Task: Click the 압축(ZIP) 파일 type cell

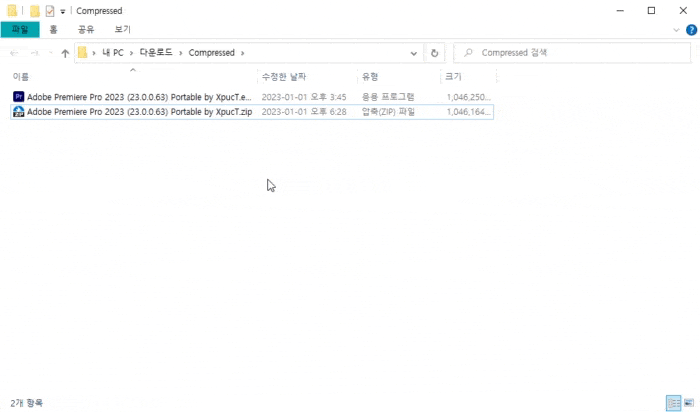Action: click(x=388, y=112)
